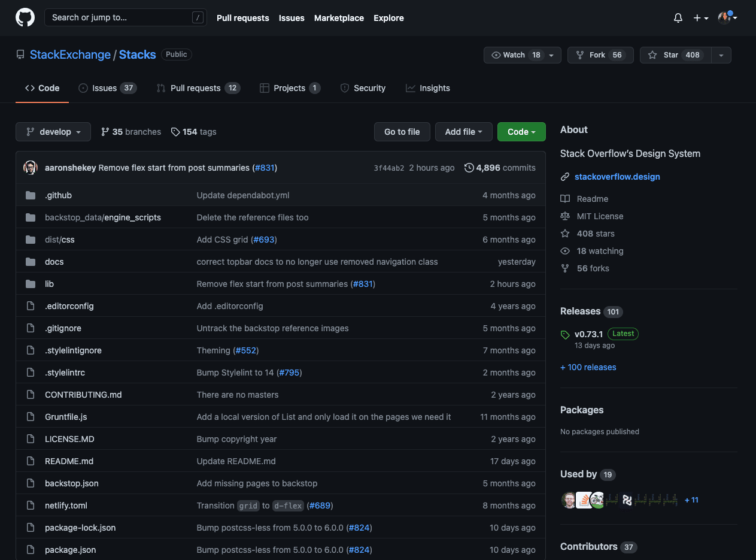The height and width of the screenshot is (560, 756).
Task: View the 56 forks link
Action: pos(585,268)
